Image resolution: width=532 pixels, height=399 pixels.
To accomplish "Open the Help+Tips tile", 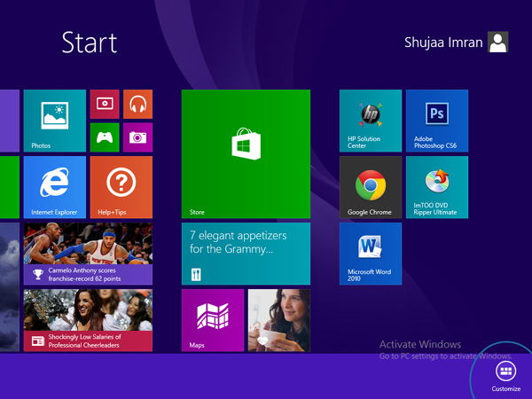I will tap(121, 187).
